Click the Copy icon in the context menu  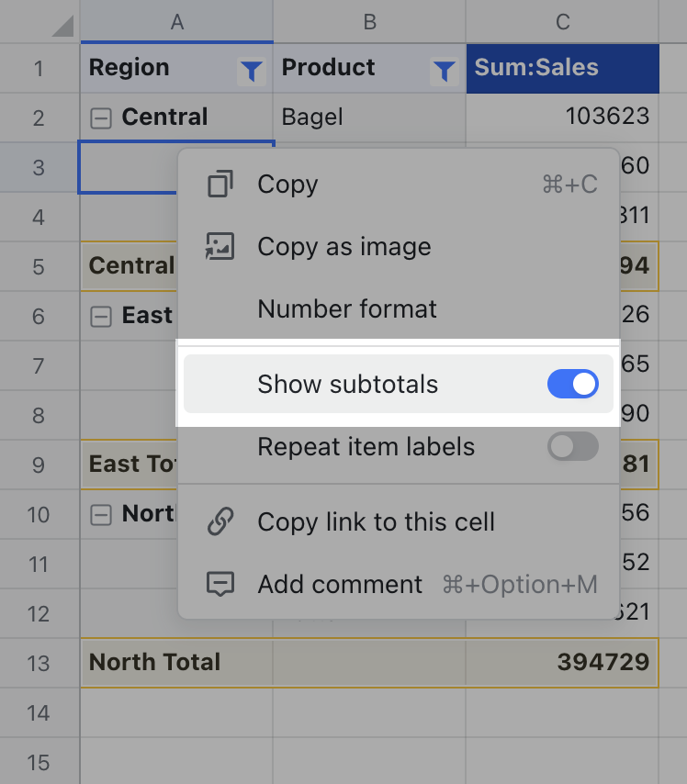point(220,184)
